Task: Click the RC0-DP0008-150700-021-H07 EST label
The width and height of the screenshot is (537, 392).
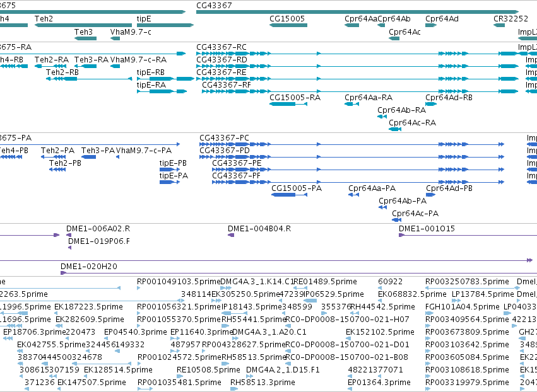Action: coord(347,320)
